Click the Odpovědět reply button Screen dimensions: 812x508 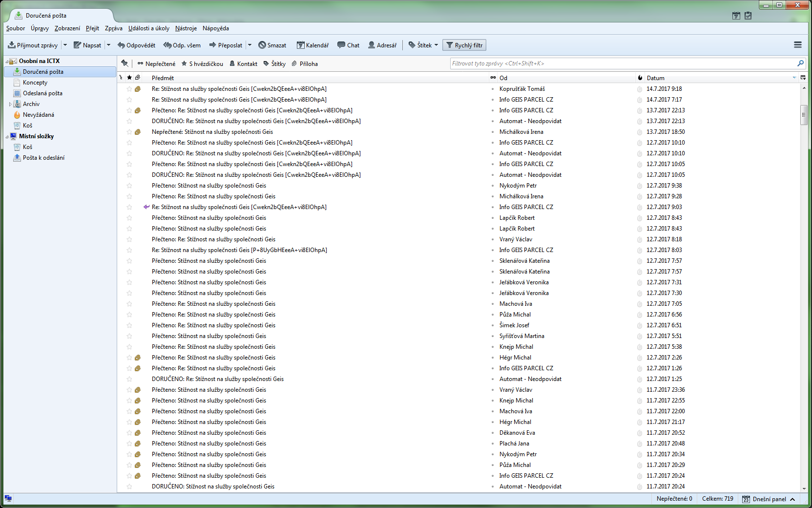136,45
